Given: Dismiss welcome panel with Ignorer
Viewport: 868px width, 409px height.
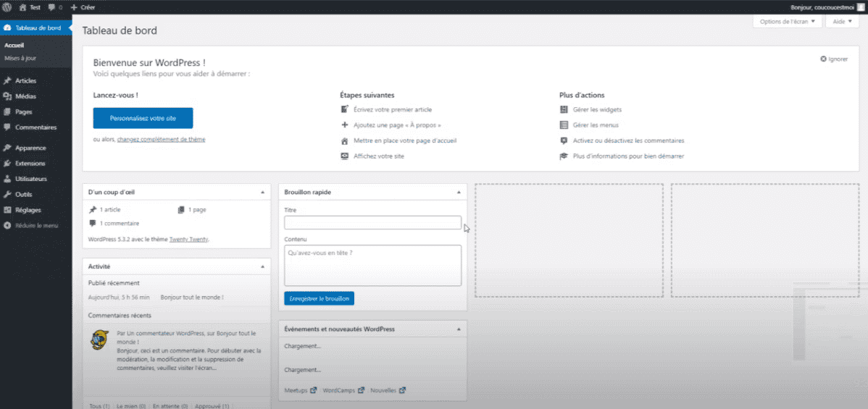Looking at the screenshot, I should click(834, 59).
